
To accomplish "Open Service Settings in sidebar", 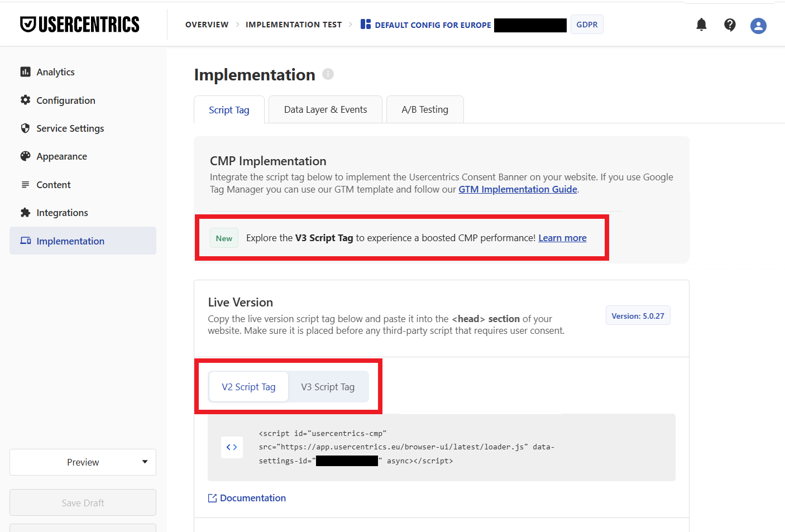I will tap(70, 128).
